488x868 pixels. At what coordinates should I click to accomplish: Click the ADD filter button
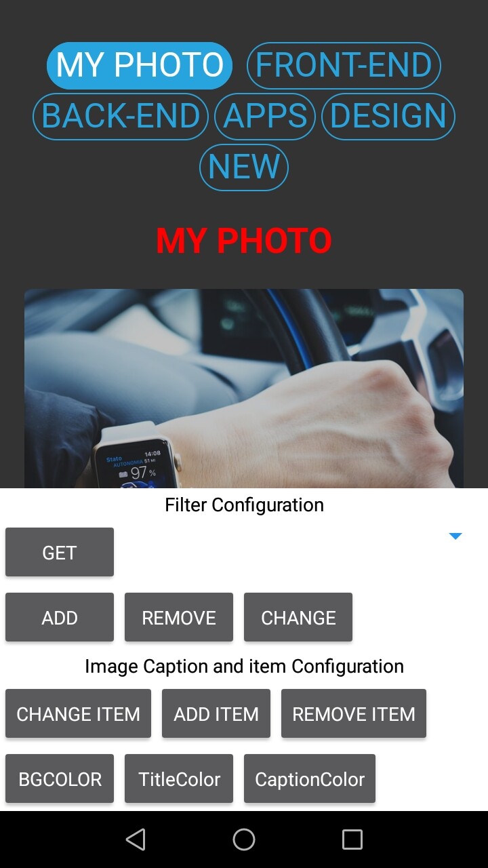pyautogui.click(x=60, y=618)
